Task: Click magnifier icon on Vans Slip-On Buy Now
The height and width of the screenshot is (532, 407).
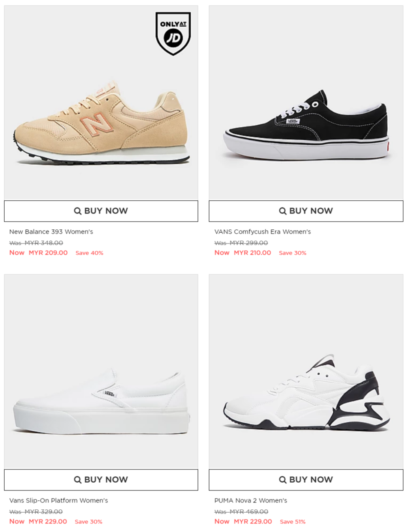Action: tap(78, 480)
